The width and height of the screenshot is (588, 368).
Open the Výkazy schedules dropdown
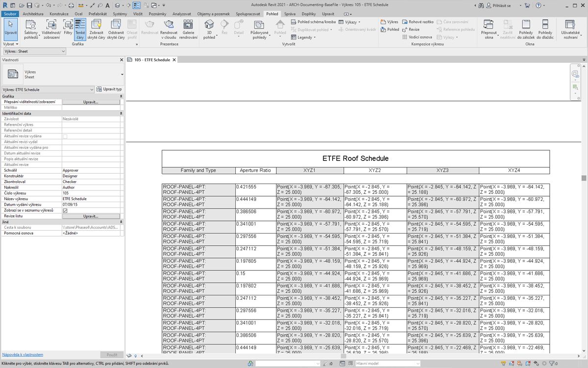click(349, 22)
